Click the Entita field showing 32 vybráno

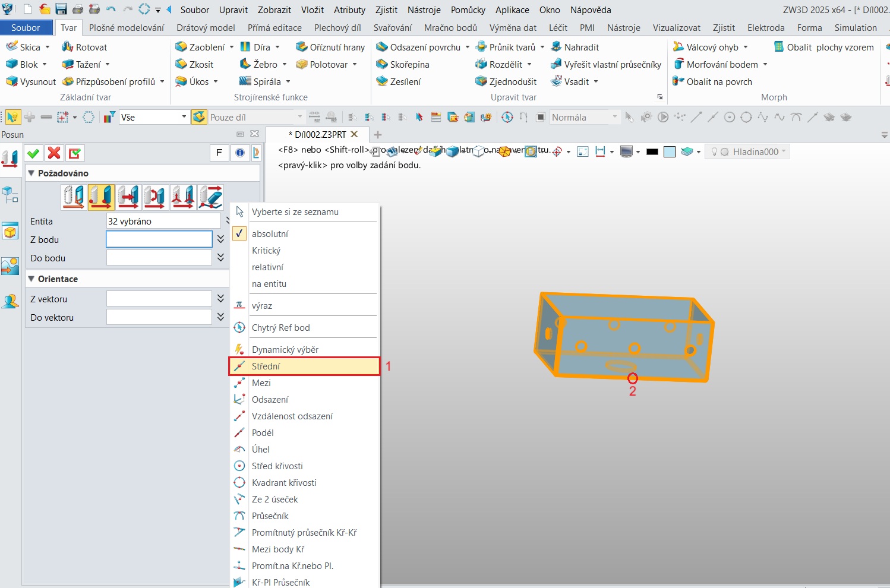point(163,221)
